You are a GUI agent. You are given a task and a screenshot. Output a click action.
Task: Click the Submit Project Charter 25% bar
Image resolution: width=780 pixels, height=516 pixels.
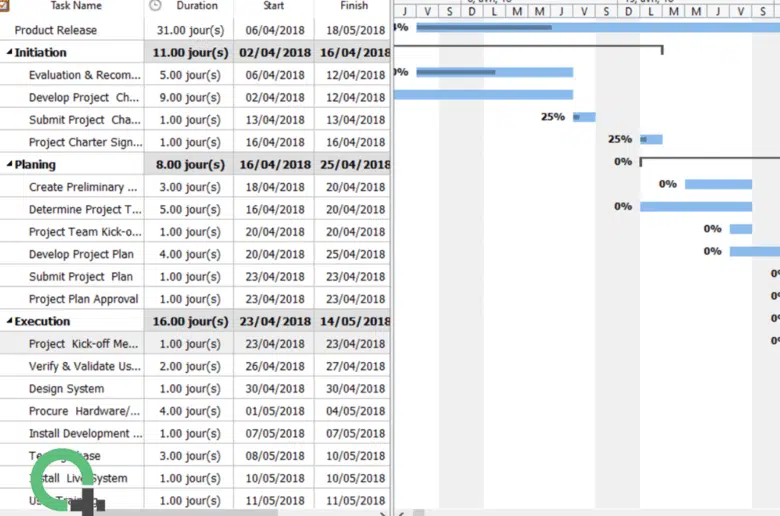point(584,117)
